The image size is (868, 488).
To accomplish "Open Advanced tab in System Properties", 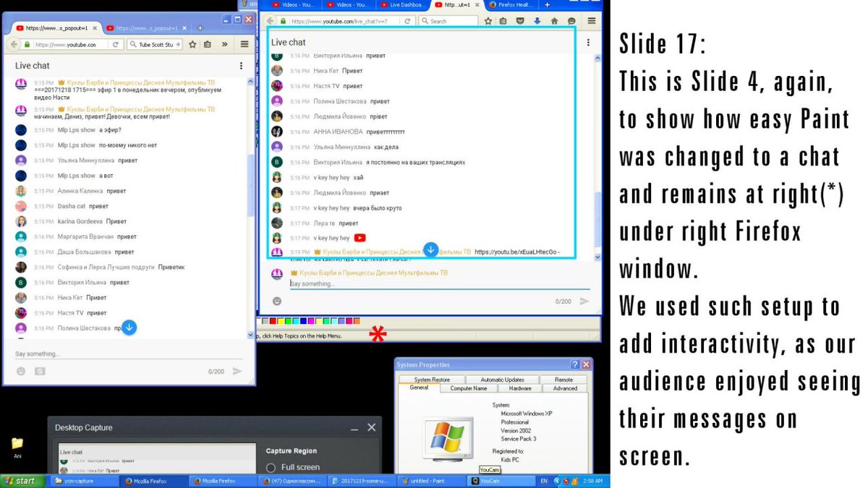I will point(565,388).
